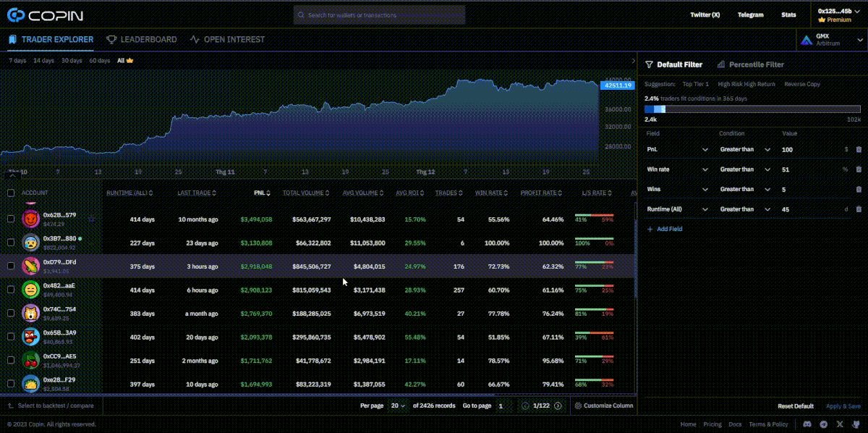This screenshot has width=868, height=433.
Task: Toggle the select-all checkbox in Account header
Action: (11, 193)
